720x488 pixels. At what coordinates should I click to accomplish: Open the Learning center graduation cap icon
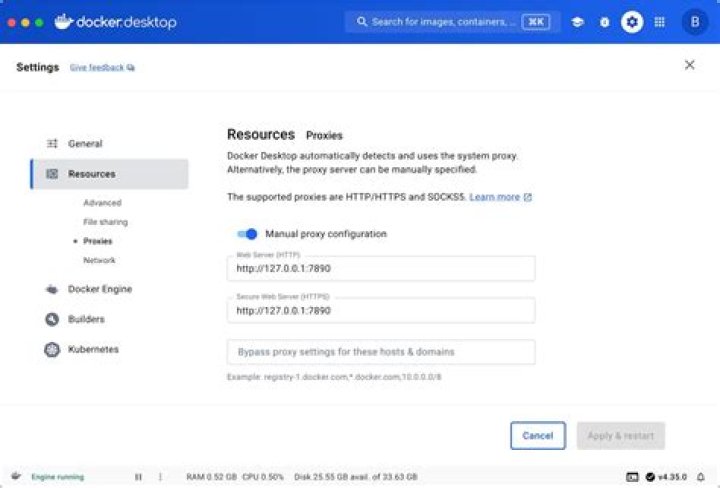click(577, 22)
